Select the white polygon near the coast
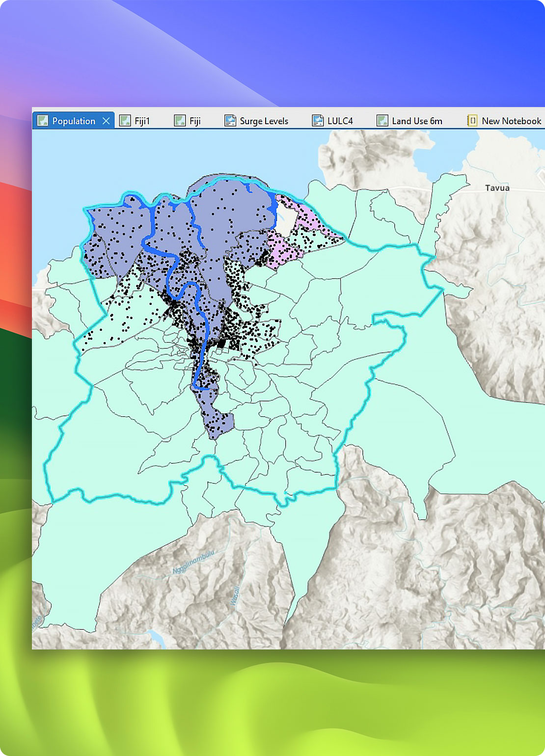Screen dimensions: 545x756 pyautogui.click(x=286, y=218)
